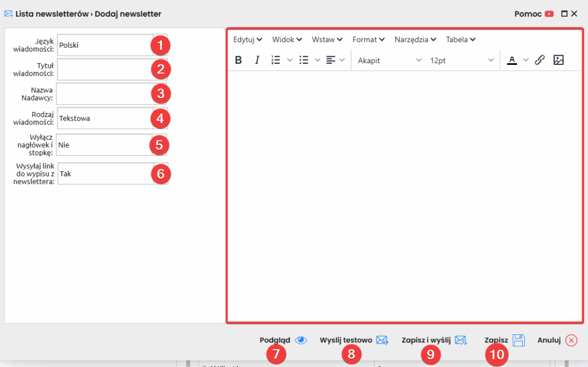Apply italic formatting to text
This screenshot has height=367, width=588.
tap(257, 60)
